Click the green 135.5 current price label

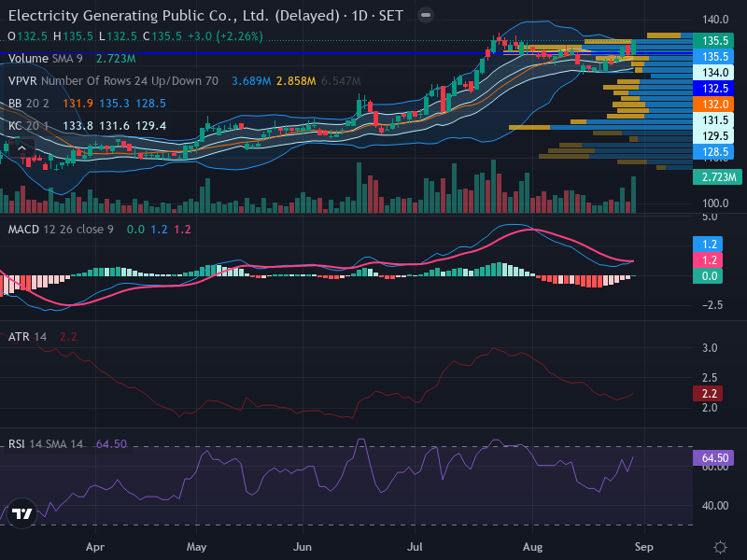click(x=713, y=40)
